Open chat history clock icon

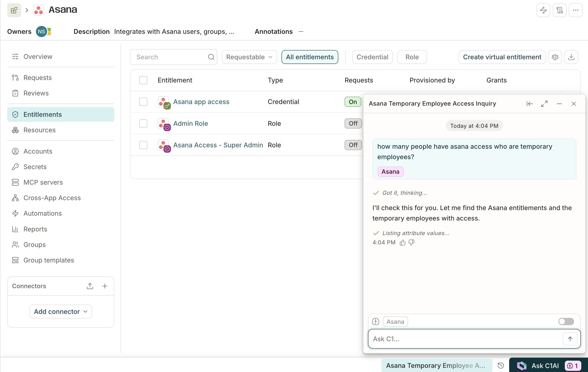click(501, 366)
